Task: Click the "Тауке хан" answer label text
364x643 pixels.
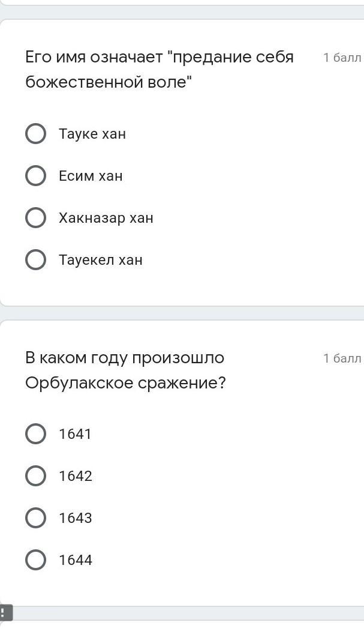Action: coord(92,134)
